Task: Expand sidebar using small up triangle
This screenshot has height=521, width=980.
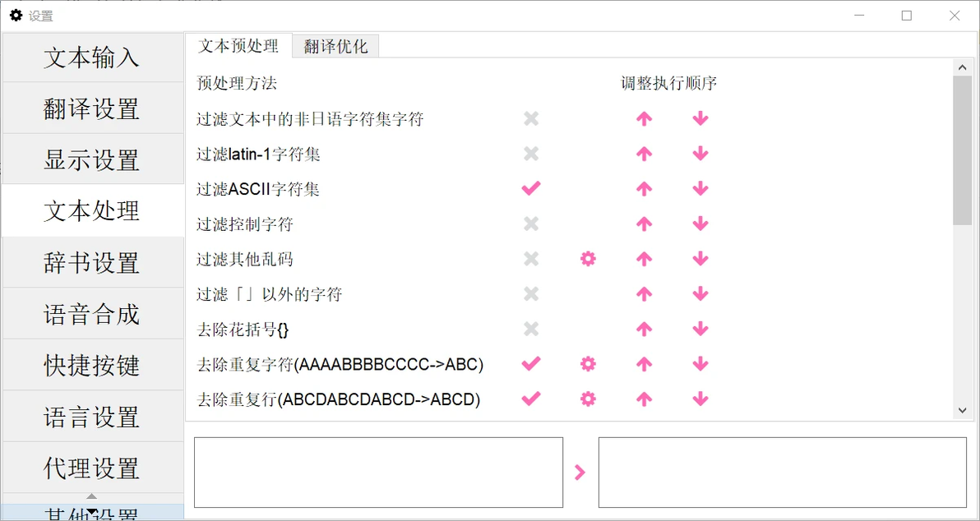Action: click(x=92, y=496)
